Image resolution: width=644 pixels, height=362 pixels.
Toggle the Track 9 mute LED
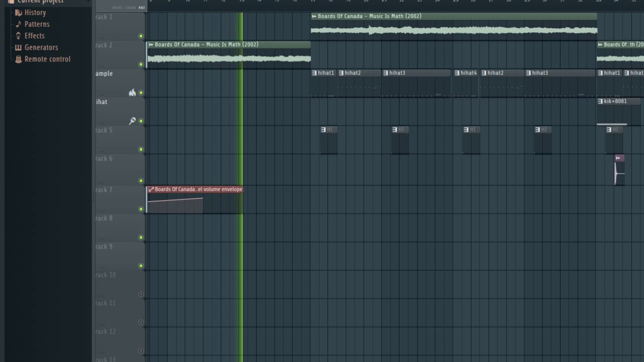(141, 265)
